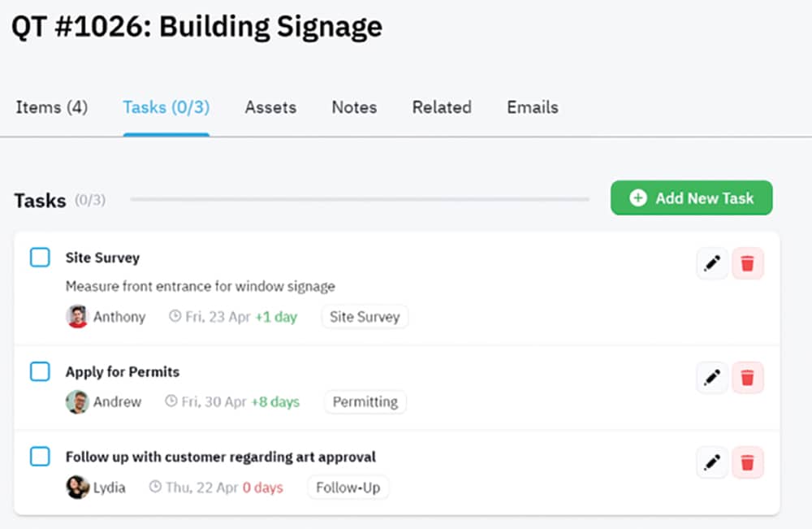Click Lydia's avatar on follow-up task
812x529 pixels.
pyautogui.click(x=77, y=488)
